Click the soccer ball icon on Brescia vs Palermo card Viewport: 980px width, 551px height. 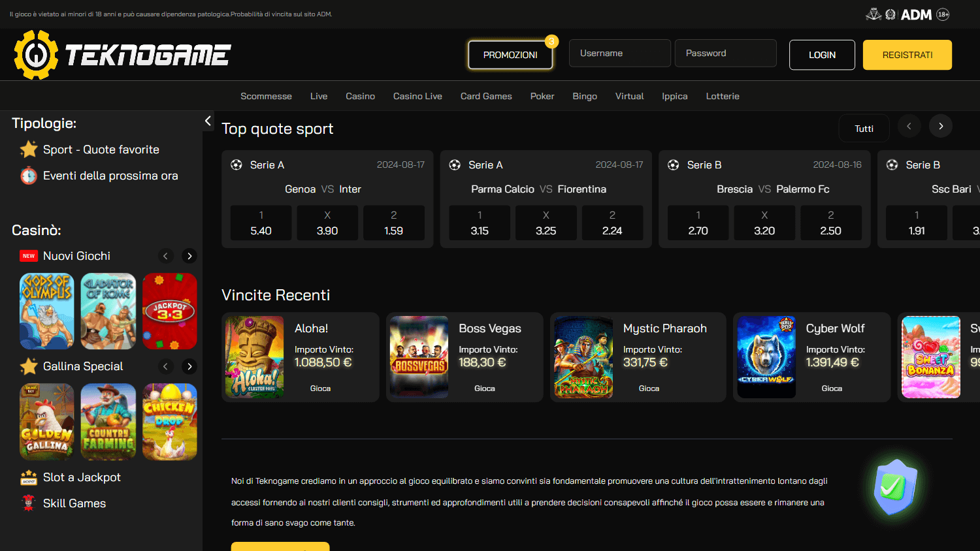[x=674, y=165]
